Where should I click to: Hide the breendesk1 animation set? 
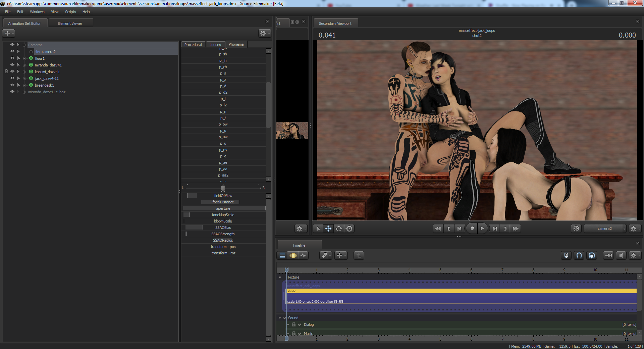[12, 85]
